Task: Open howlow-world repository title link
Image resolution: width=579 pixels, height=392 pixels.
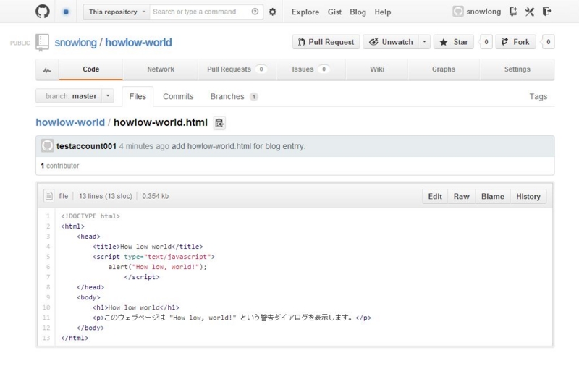Action: pyautogui.click(x=138, y=43)
